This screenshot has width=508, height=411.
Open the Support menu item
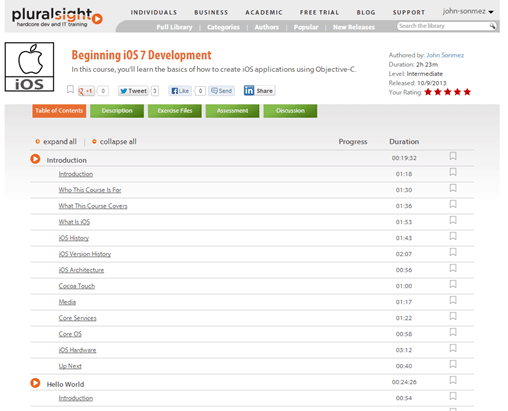(x=409, y=12)
